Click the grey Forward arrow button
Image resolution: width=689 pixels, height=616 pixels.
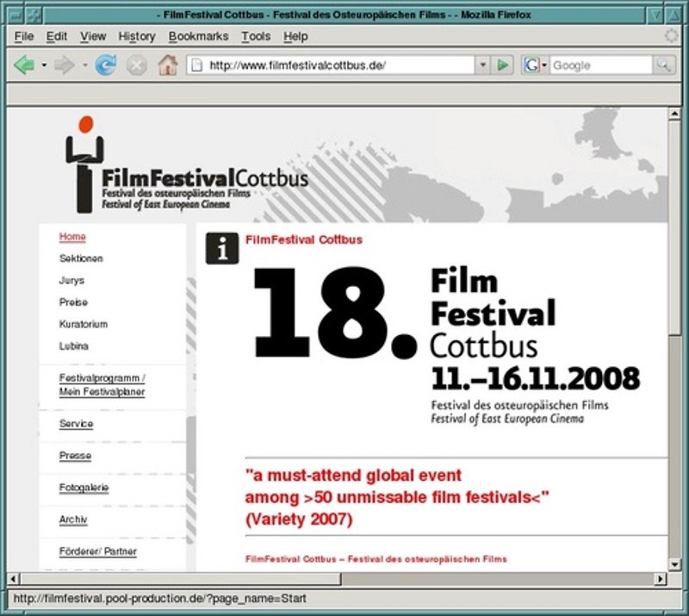[65, 65]
